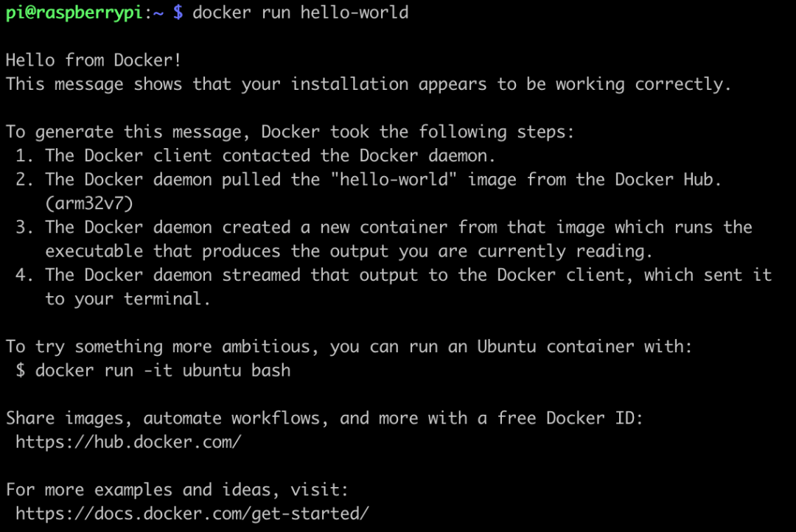Click the 'To generate this message' line
This screenshot has width=796, height=532.
[x=290, y=132]
